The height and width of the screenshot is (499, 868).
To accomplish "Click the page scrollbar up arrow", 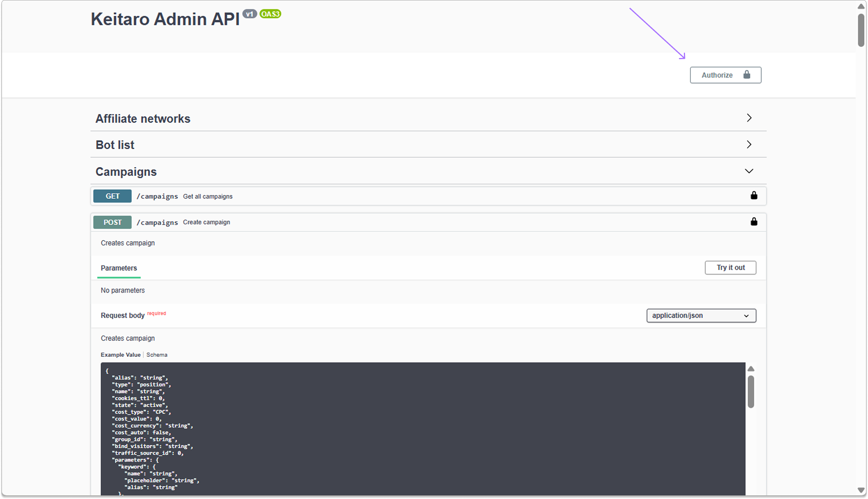I will click(x=861, y=6).
